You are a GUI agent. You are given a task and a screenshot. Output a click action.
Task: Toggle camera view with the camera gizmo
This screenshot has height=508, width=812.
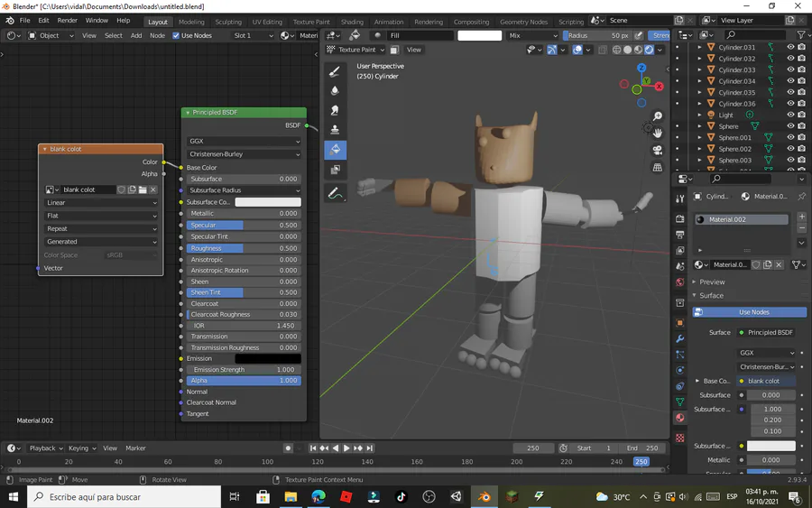pos(657,150)
